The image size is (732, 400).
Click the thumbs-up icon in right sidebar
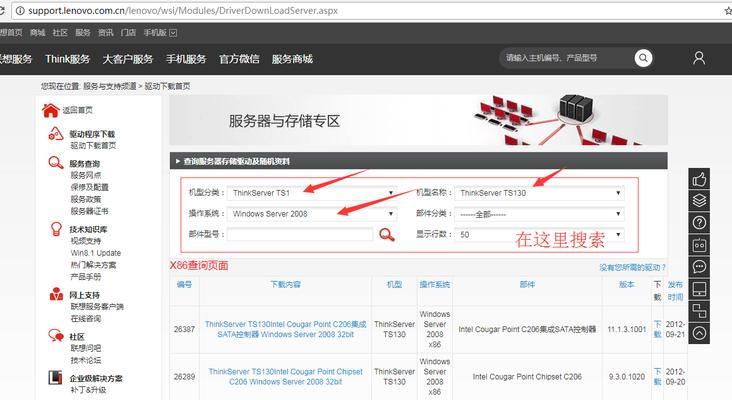699,179
